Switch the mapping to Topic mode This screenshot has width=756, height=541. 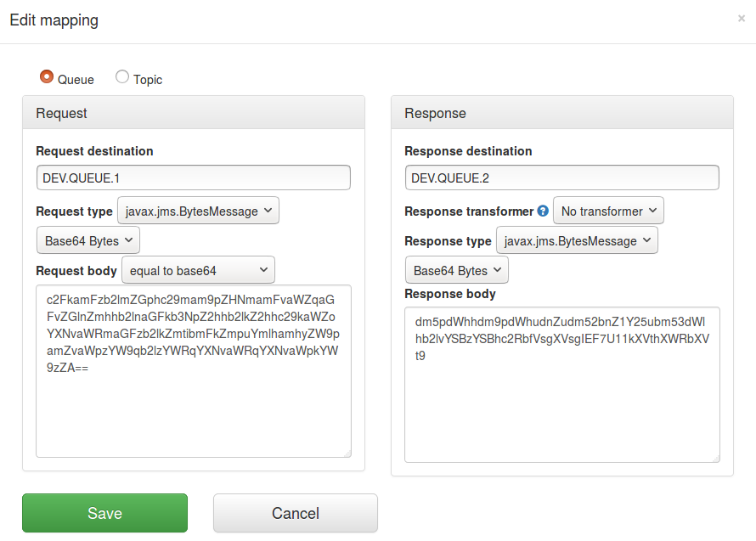(x=121, y=76)
